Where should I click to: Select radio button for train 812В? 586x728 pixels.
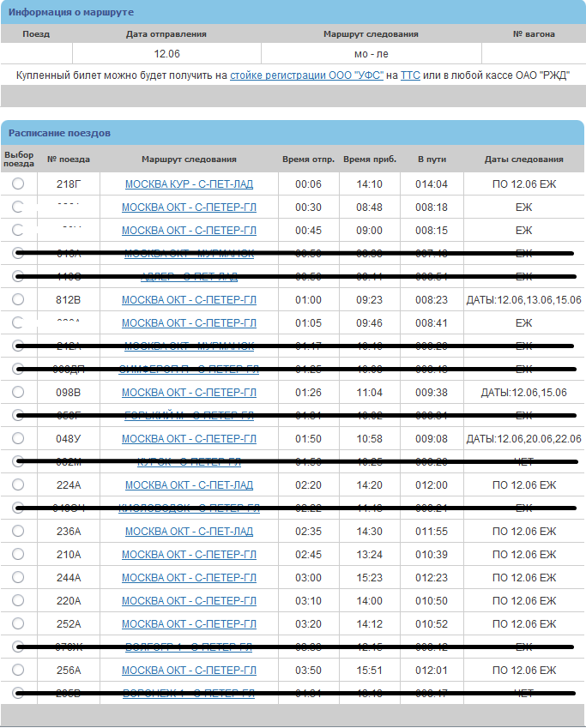(18, 299)
